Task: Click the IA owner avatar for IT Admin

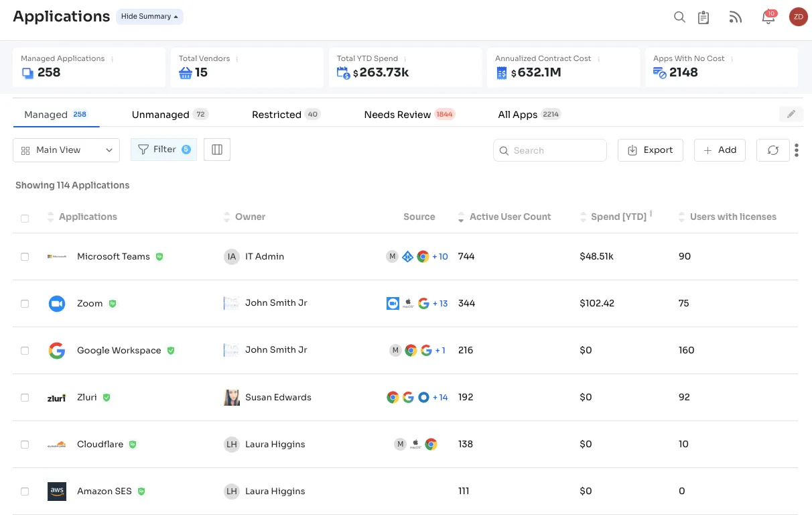Action: [x=232, y=256]
